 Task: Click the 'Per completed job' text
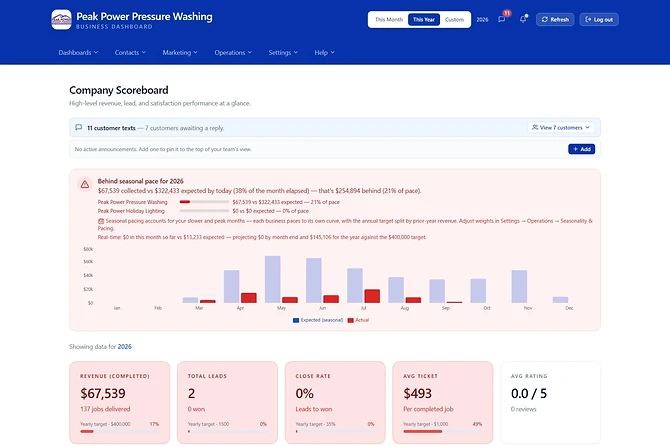[x=428, y=409]
